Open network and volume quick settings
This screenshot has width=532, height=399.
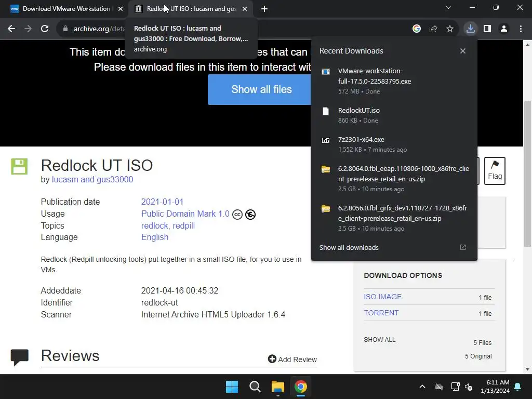[x=462, y=387]
